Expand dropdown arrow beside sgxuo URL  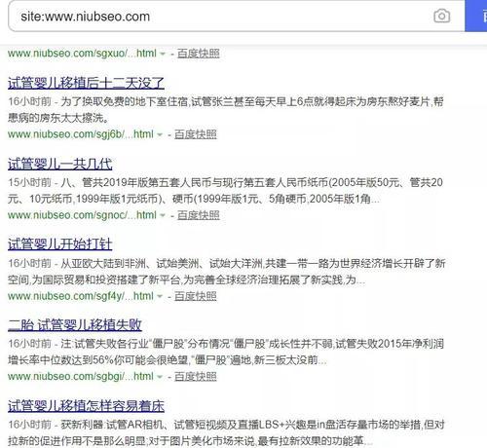[x=163, y=54]
